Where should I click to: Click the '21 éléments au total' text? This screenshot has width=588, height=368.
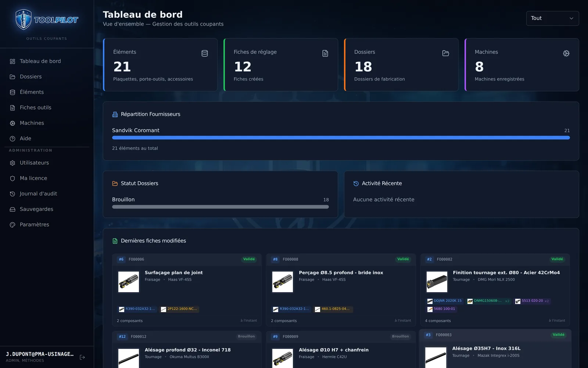coord(135,148)
